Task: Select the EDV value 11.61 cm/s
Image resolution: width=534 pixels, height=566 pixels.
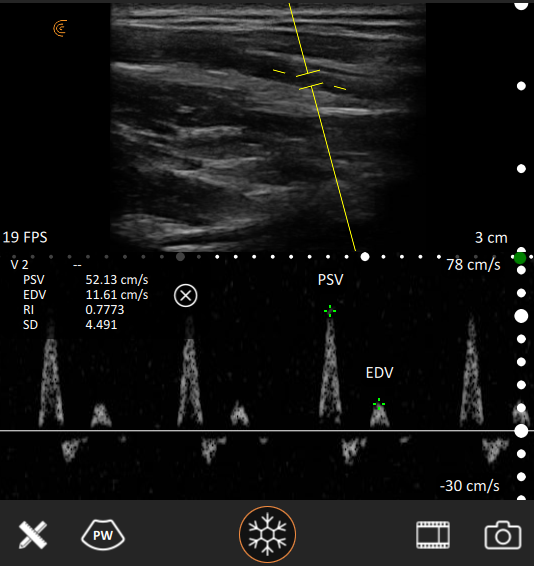Action: [117, 295]
